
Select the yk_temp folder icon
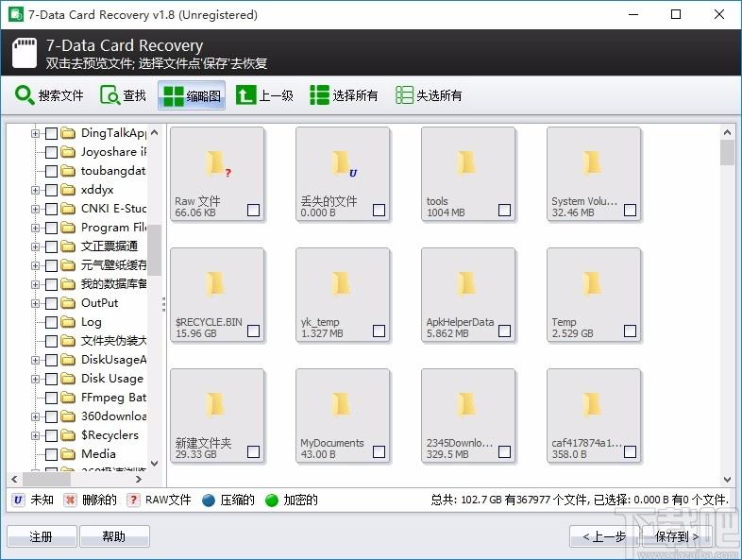coord(342,283)
